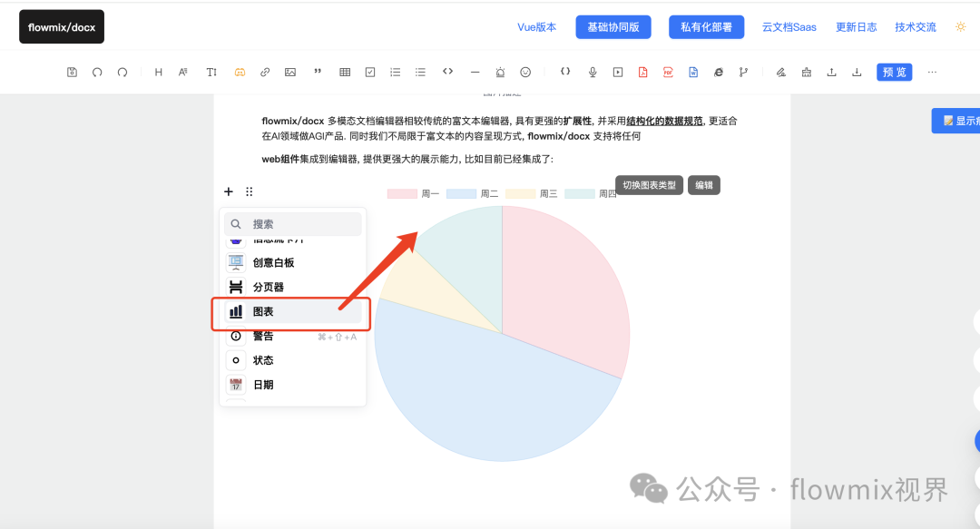980x529 pixels.
Task: Toggle the light/dark theme sun icon
Action: pos(961,27)
